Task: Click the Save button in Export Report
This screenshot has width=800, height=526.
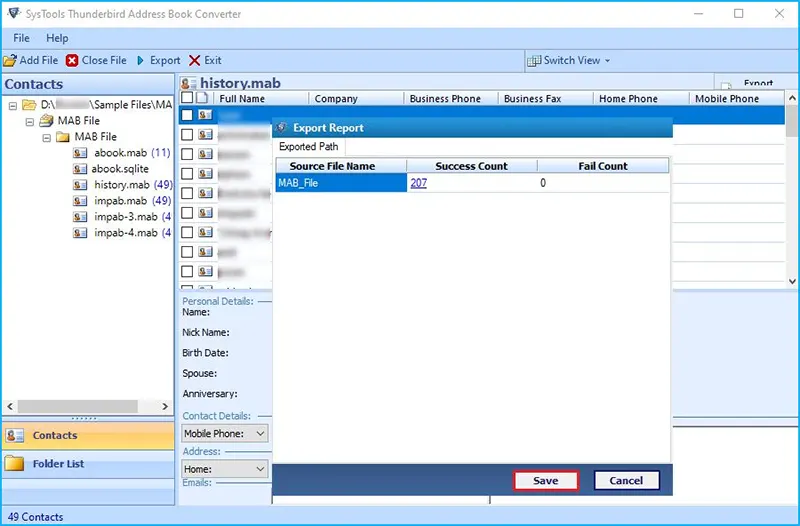Action: [x=545, y=480]
